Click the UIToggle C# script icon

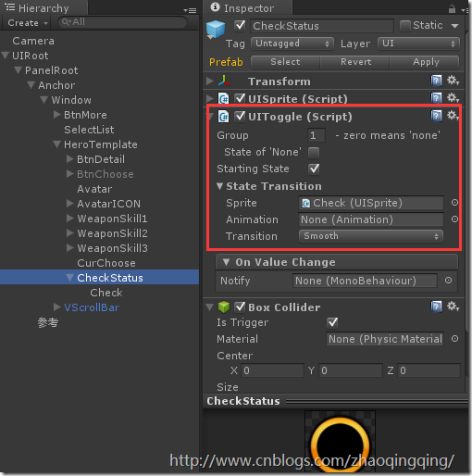click(x=224, y=117)
